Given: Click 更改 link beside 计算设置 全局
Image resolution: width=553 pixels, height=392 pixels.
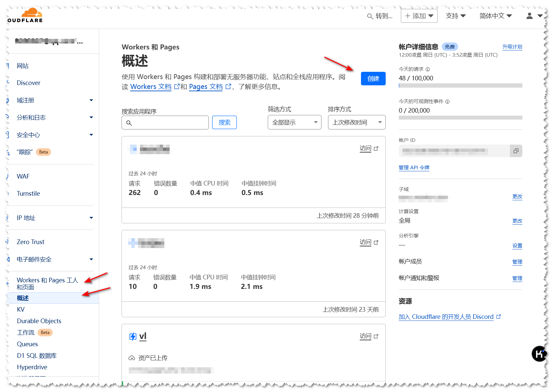Looking at the screenshot, I should click(517, 221).
